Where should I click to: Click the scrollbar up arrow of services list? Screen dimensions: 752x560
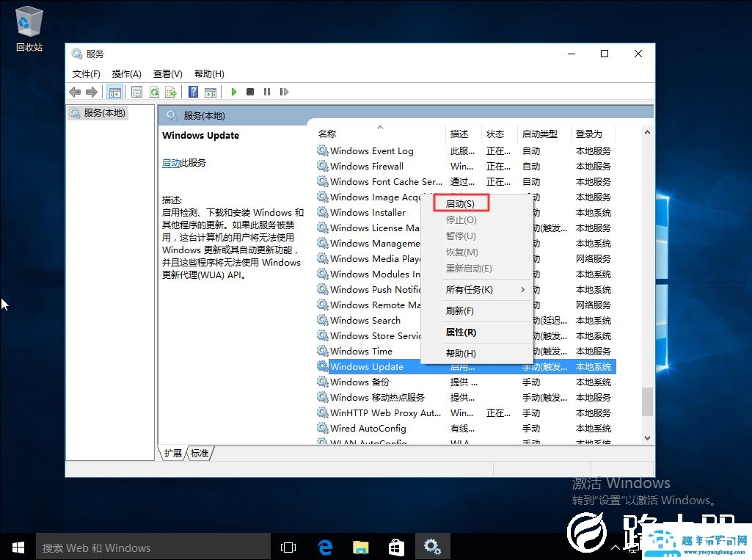(647, 132)
